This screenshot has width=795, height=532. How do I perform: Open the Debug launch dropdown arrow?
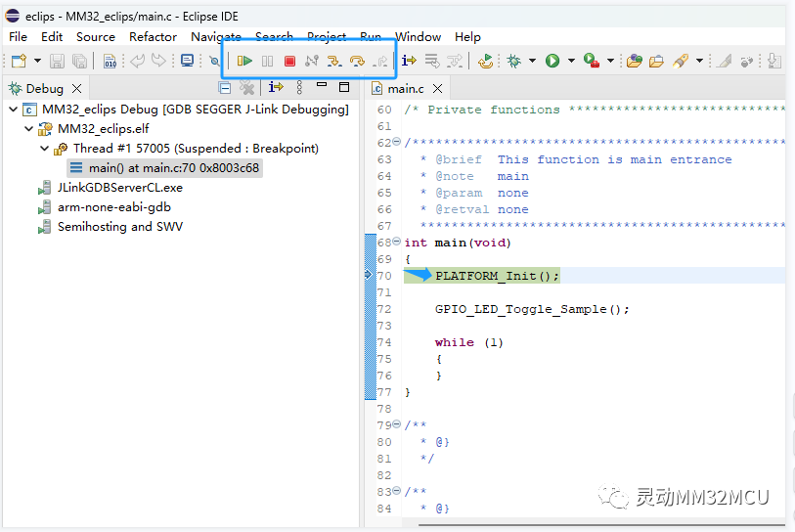pos(532,61)
